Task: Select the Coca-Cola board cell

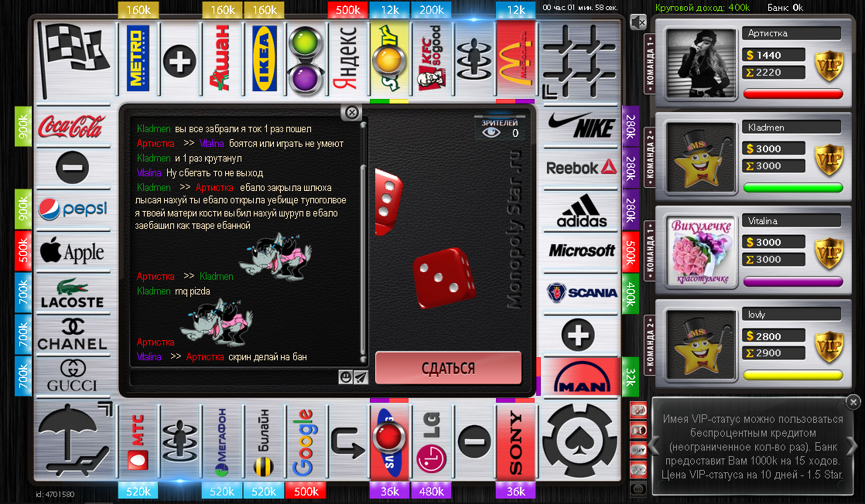Action: point(72,126)
